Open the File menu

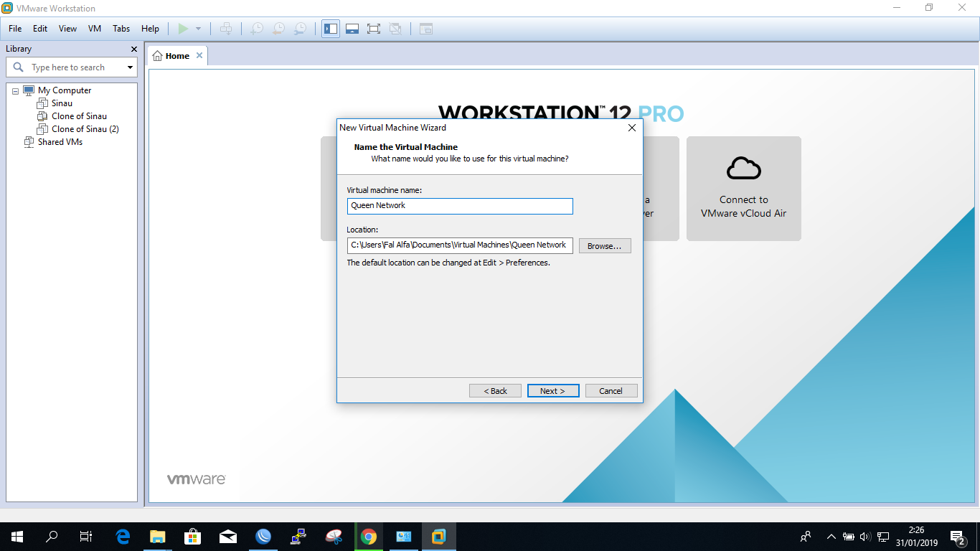point(15,29)
